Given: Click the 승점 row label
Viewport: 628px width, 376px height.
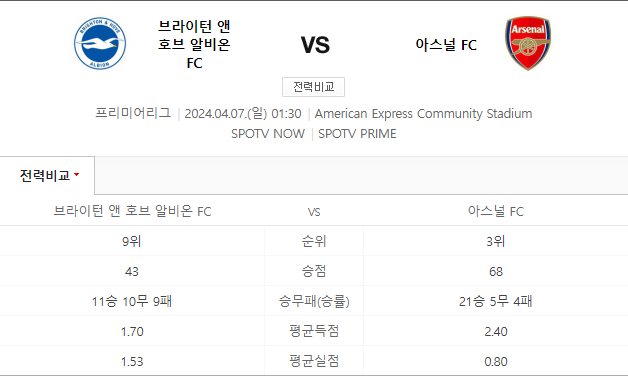Looking at the screenshot, I should click(x=314, y=271).
